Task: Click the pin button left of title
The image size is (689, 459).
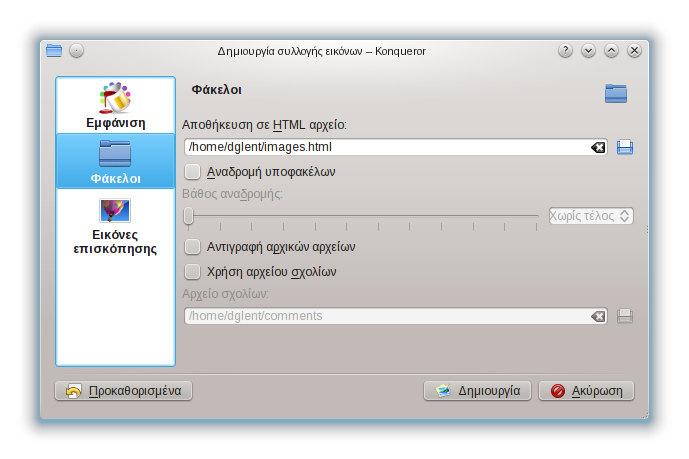Action: coord(77,51)
